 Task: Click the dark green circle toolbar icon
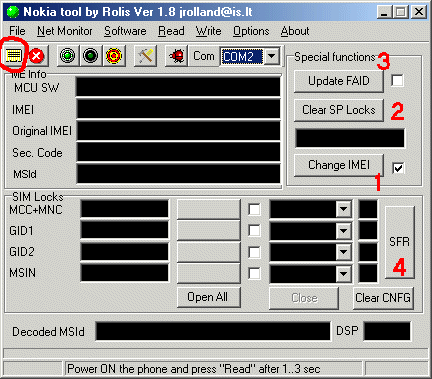[90, 56]
